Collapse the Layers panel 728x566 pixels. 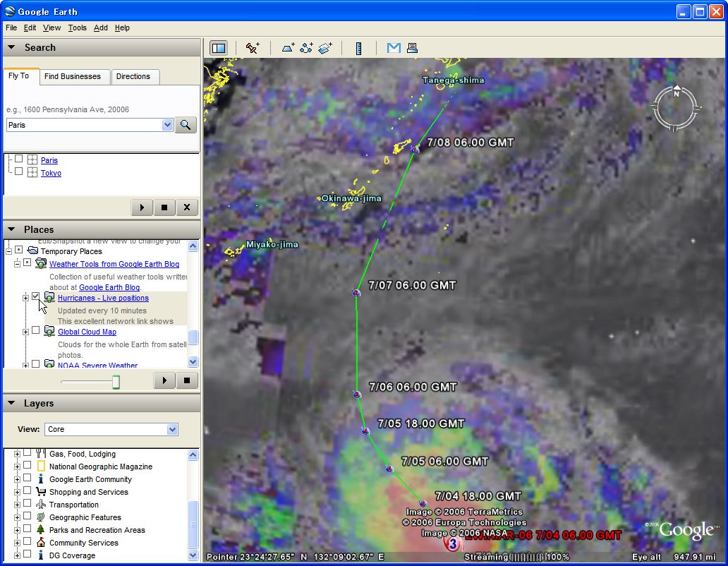[x=11, y=403]
